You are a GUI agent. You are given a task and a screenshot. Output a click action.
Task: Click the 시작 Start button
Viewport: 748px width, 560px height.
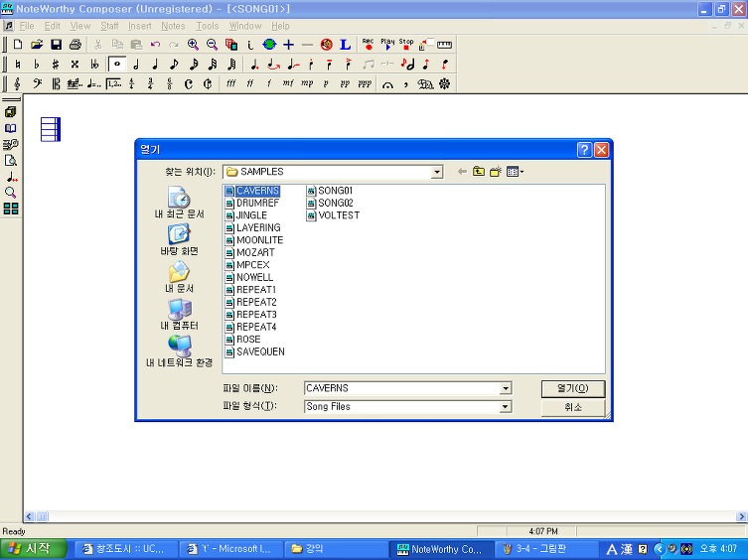tap(33, 549)
